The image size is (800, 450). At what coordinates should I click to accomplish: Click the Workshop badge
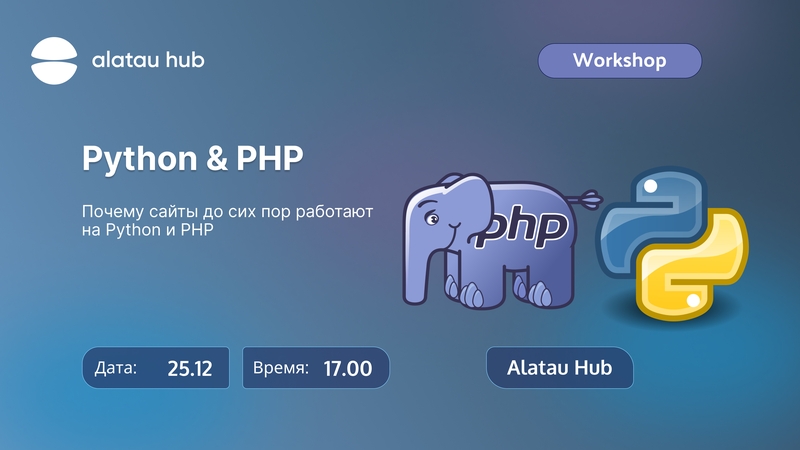click(x=619, y=61)
